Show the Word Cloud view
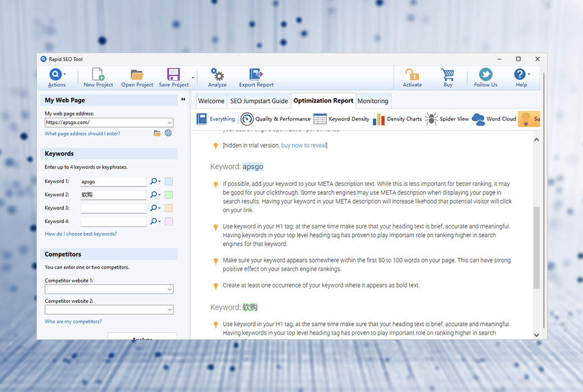The height and width of the screenshot is (392, 583). 494,119
